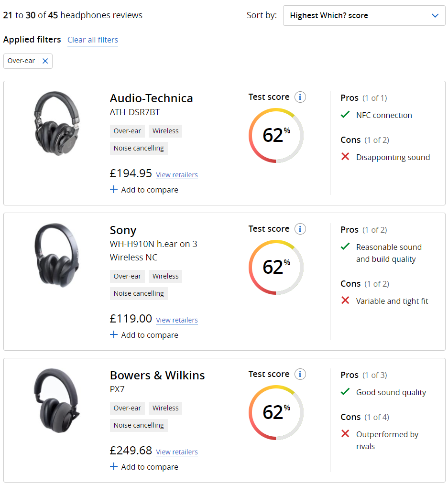Open the Sort by dropdown
This screenshot has height=484, width=448.
click(364, 16)
